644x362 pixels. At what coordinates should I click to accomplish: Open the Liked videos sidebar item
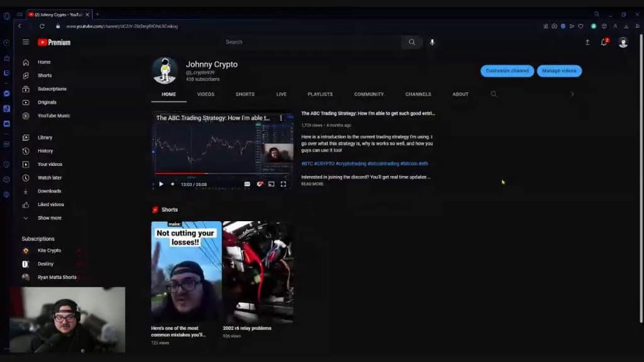pyautogui.click(x=50, y=204)
